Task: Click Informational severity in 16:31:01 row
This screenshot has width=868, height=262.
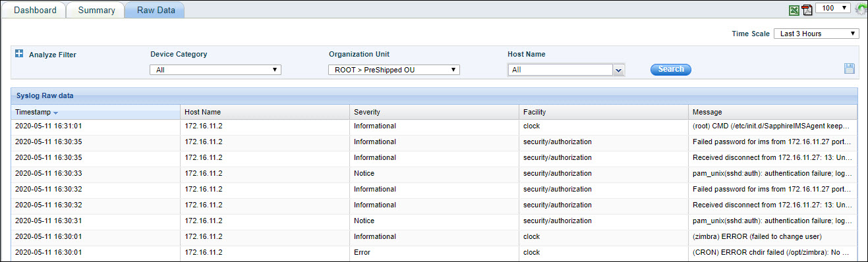Action: [375, 126]
